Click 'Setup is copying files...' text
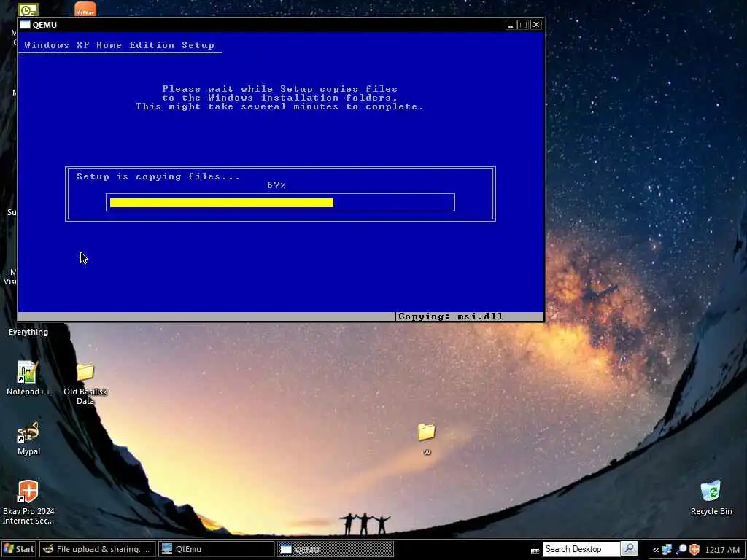 pyautogui.click(x=158, y=176)
